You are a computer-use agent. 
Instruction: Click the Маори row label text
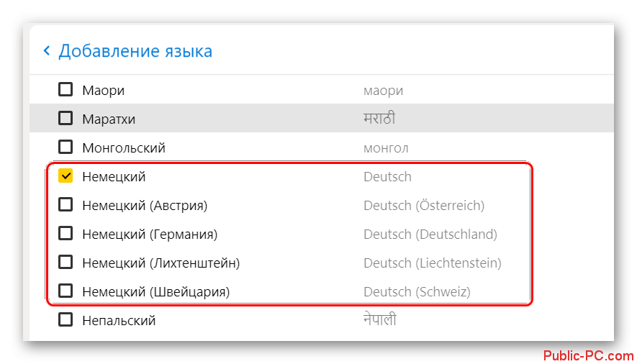tap(103, 91)
